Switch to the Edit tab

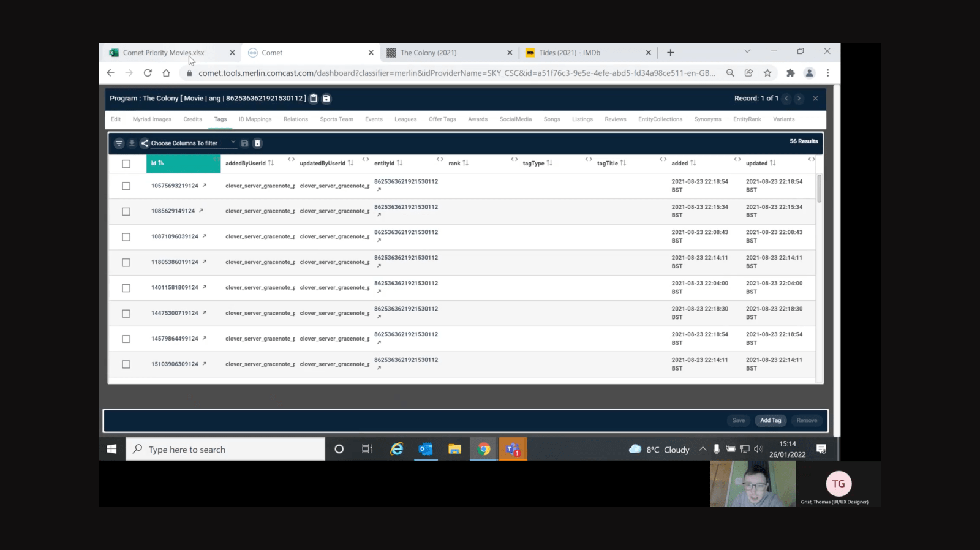click(116, 119)
